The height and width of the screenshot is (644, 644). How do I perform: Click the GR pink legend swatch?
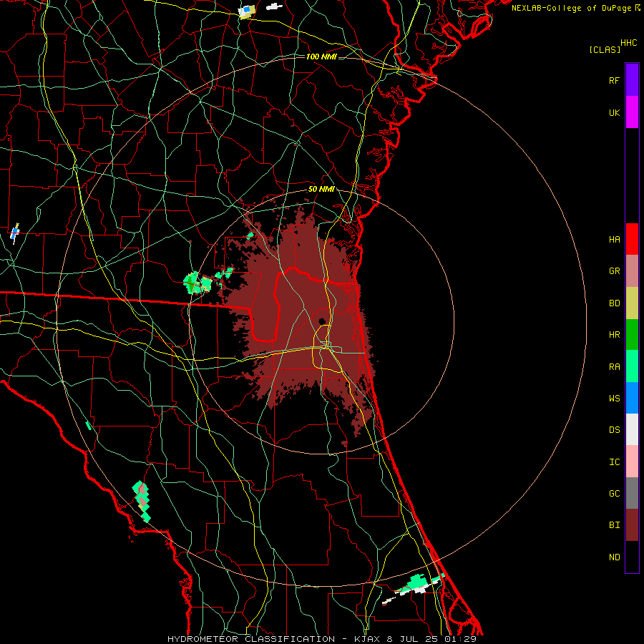pyautogui.click(x=632, y=271)
